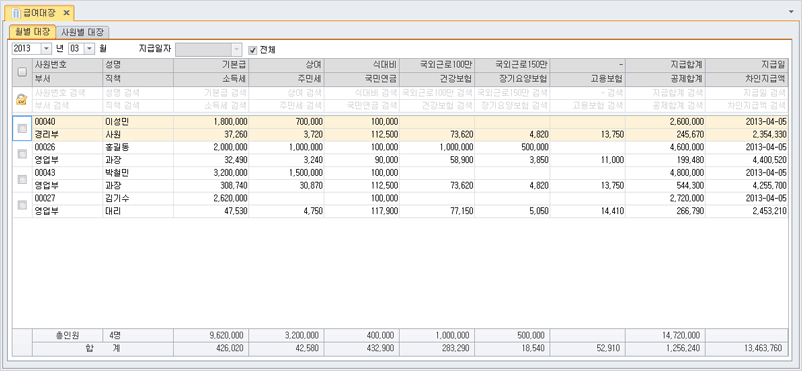Toggle the select-all header checkbox

point(22,72)
